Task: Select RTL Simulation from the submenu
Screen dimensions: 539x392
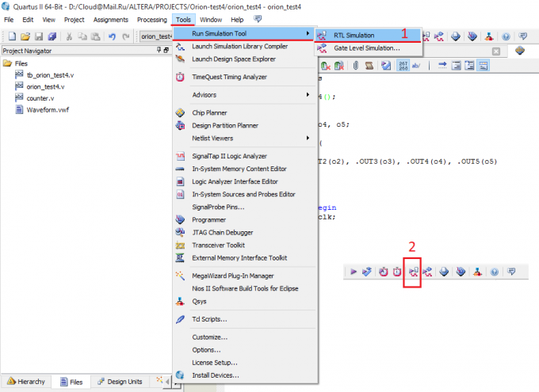Action: pos(367,35)
